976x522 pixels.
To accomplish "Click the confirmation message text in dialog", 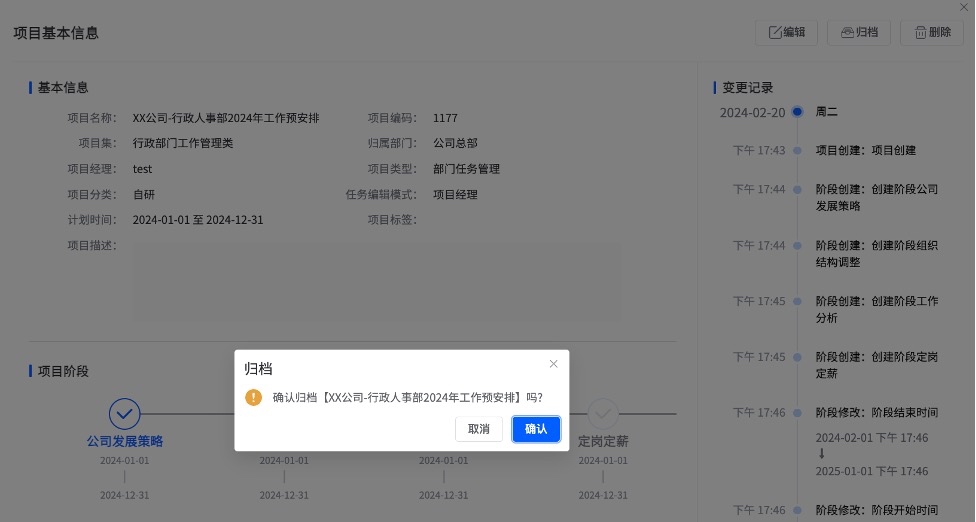I will click(408, 398).
